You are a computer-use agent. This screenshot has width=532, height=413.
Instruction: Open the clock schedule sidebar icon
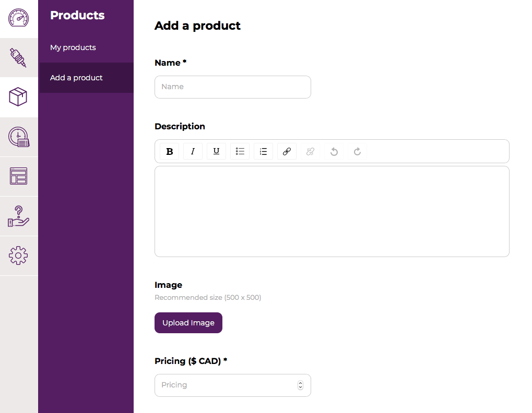click(19, 137)
